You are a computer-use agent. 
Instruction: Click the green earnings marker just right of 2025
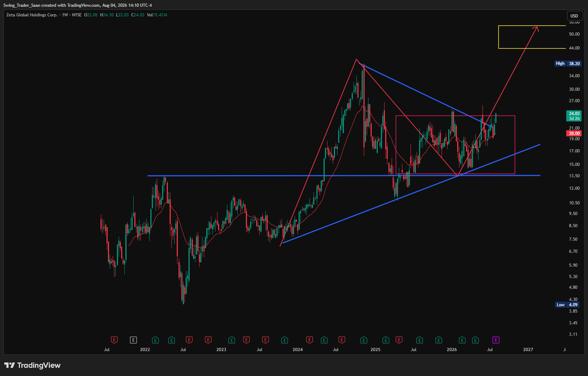(386, 340)
